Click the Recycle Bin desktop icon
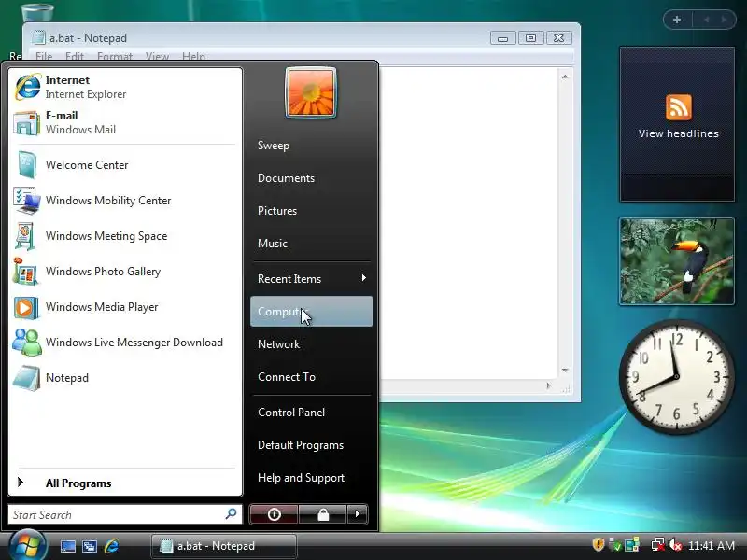This screenshot has height=560, width=747. point(38,11)
